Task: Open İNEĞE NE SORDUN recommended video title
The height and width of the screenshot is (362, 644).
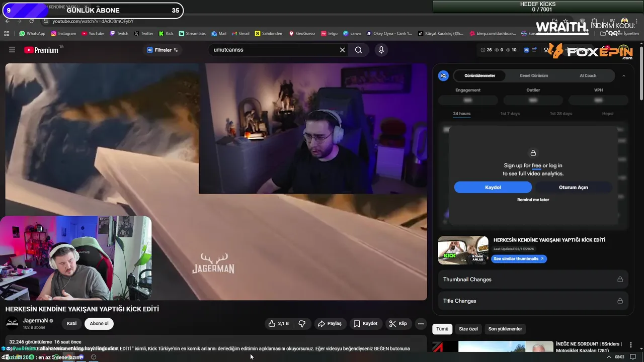Action: [x=589, y=347]
